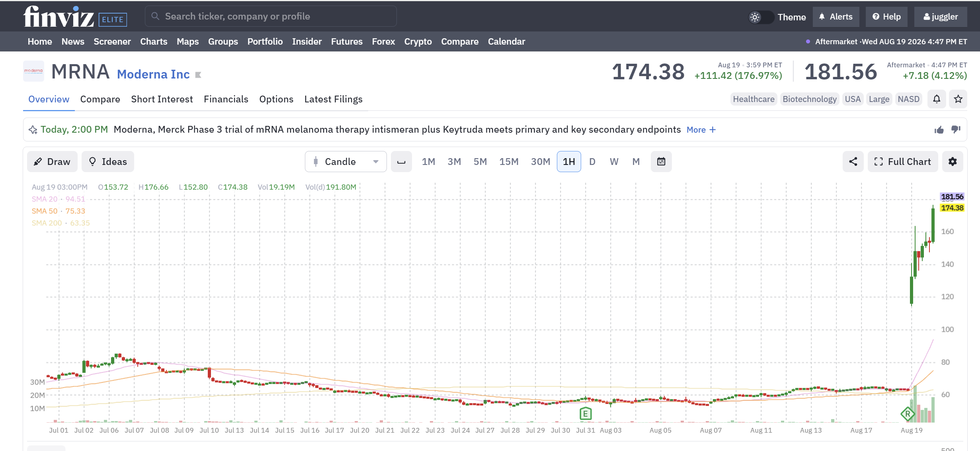The width and height of the screenshot is (980, 451).
Task: Switch to the D daily timeframe
Action: click(x=592, y=161)
